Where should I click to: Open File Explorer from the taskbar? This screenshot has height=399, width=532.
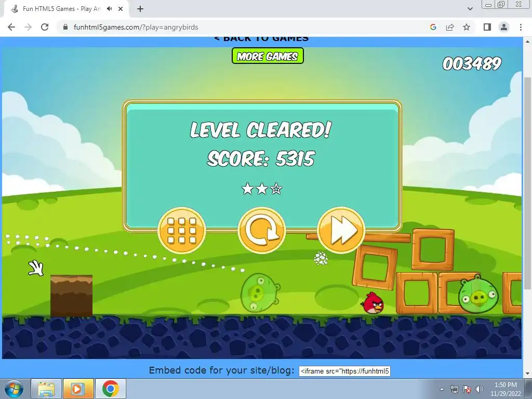coord(46,389)
